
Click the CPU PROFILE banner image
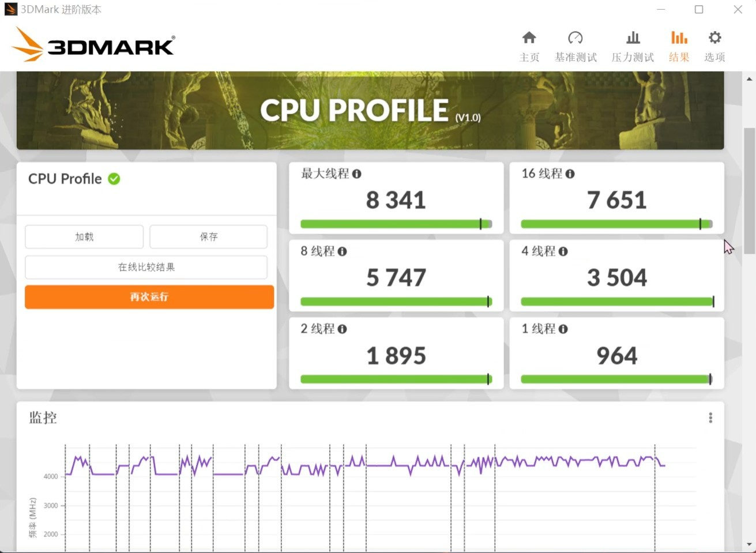click(370, 110)
